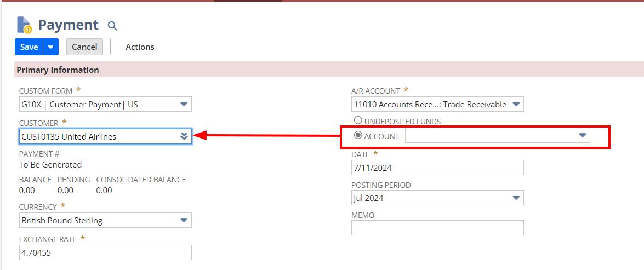644x270 pixels.
Task: Click the Primary Information section header
Action: click(x=58, y=70)
